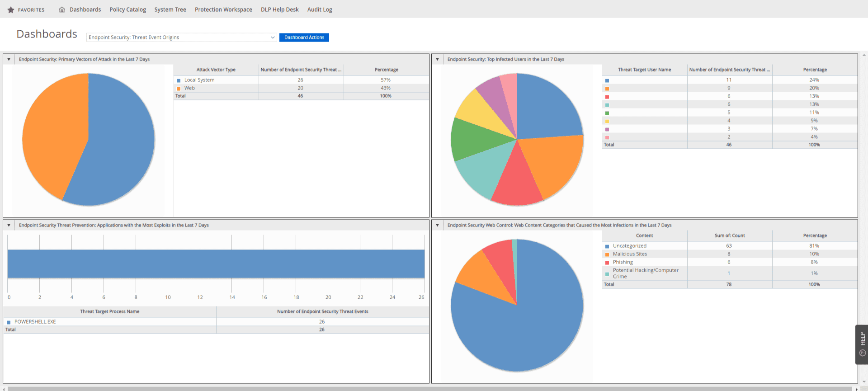Open the DLP Help Desk page

(x=279, y=9)
